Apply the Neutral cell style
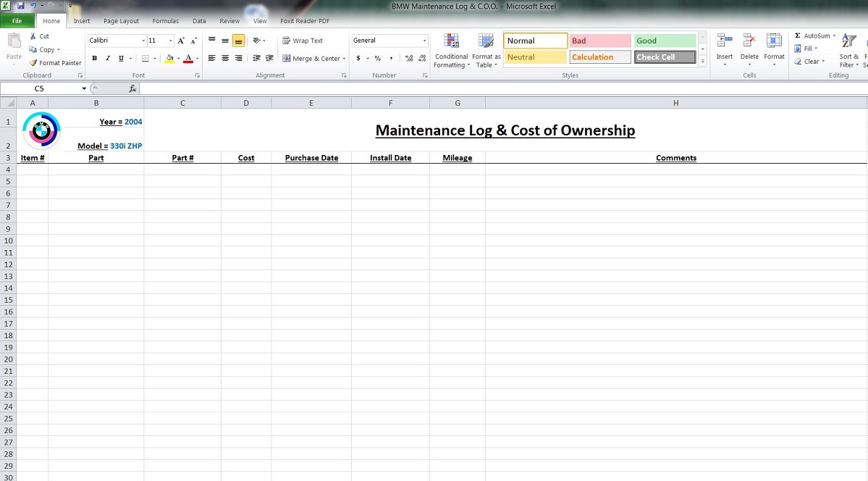Image resolution: width=868 pixels, height=481 pixels. [x=535, y=57]
